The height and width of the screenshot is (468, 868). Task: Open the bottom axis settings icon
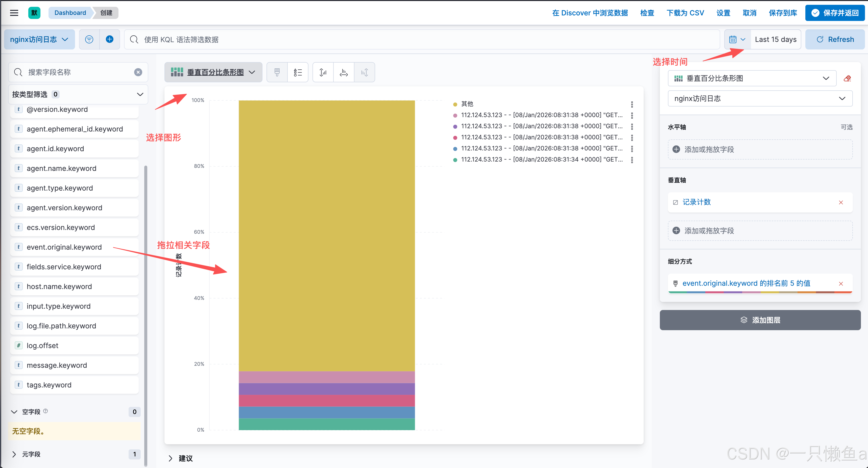tap(343, 72)
